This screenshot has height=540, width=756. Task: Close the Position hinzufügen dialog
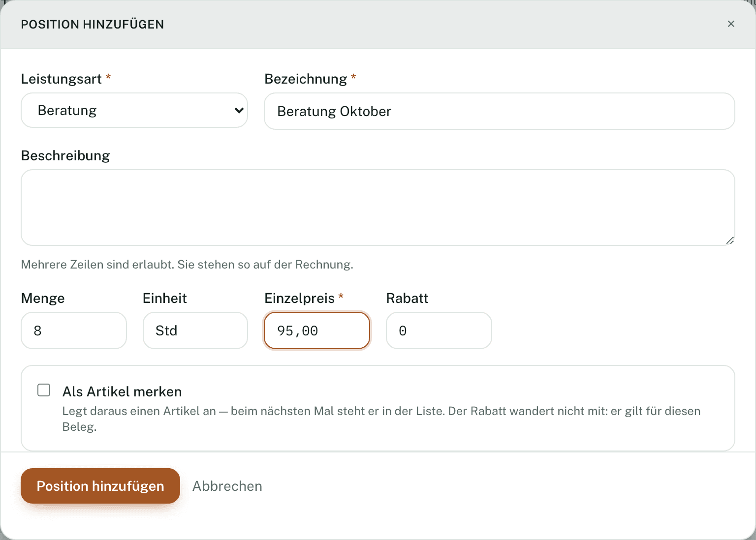pos(731,24)
